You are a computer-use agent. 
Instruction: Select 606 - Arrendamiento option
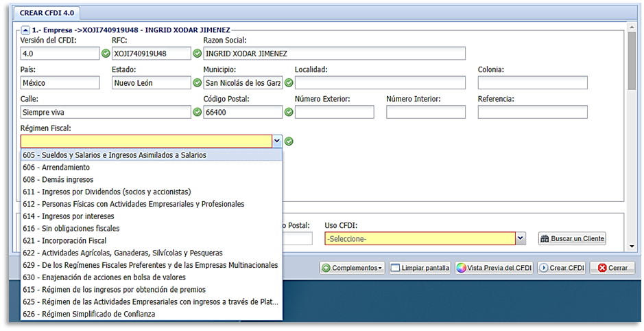[56, 167]
